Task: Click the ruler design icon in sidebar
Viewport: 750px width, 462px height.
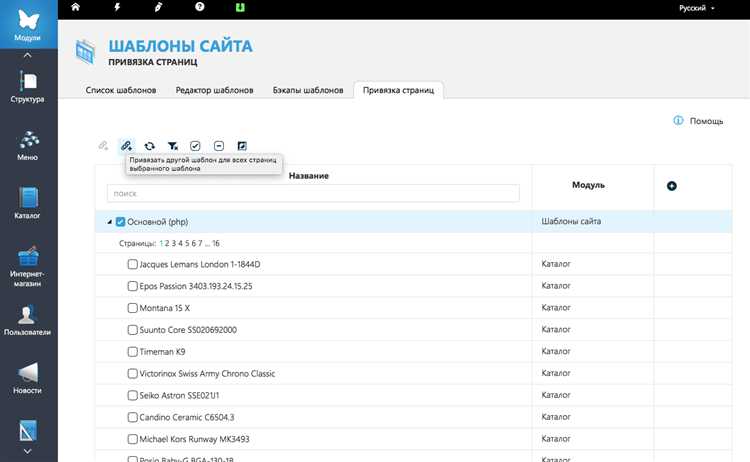Action: (28, 431)
